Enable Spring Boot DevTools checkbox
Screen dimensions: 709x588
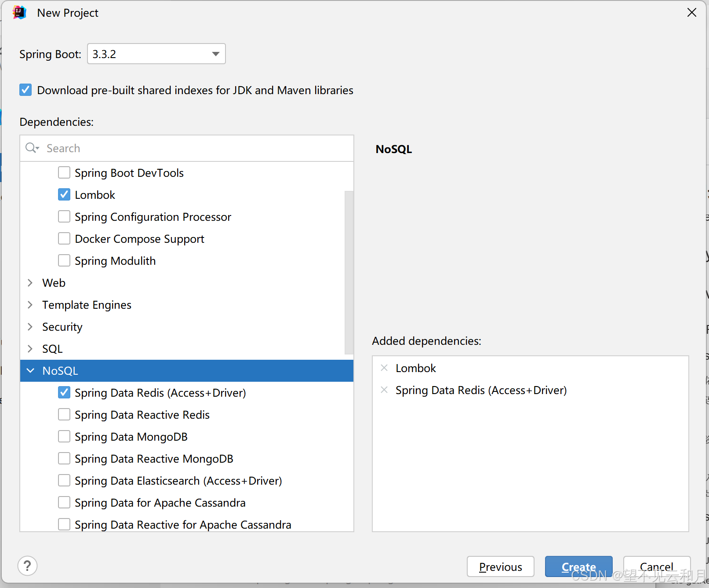64,172
